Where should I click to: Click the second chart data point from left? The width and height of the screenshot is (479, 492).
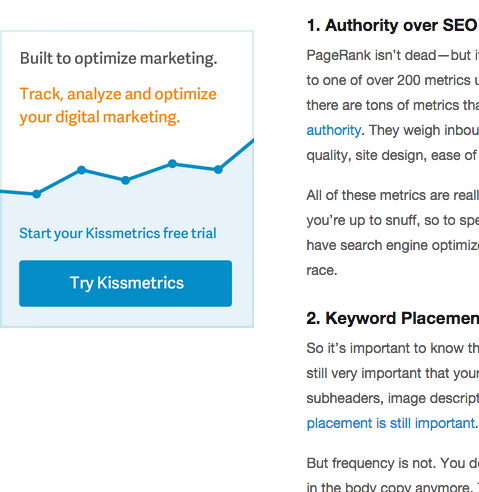click(81, 170)
